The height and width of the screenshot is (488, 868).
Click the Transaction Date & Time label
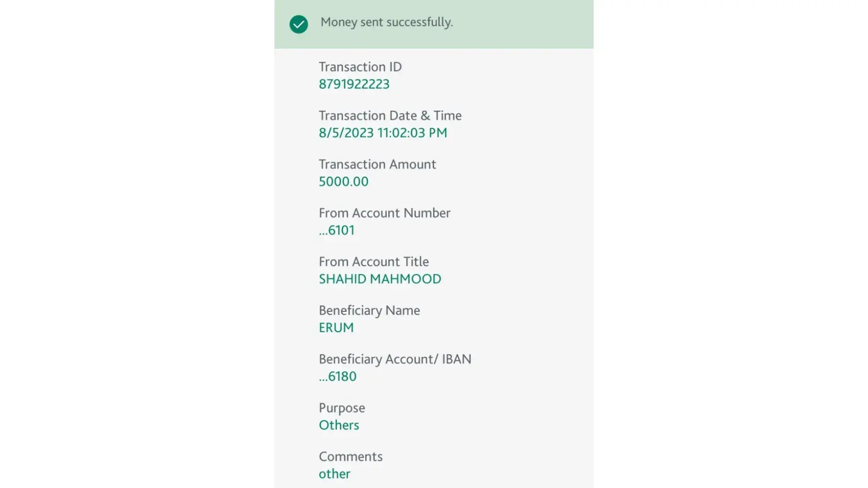click(x=390, y=116)
